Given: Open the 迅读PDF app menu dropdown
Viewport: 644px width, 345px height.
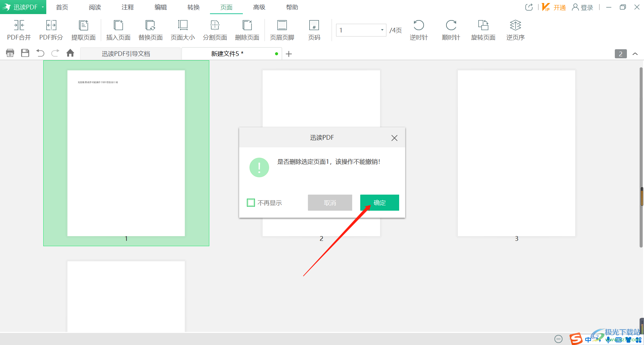Looking at the screenshot, I should (x=43, y=7).
